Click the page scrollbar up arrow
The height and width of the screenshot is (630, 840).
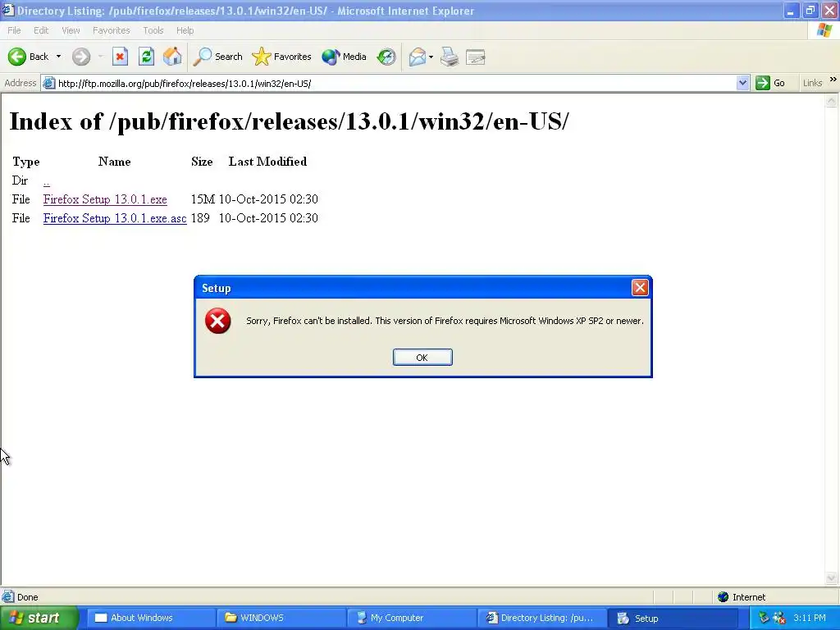832,100
